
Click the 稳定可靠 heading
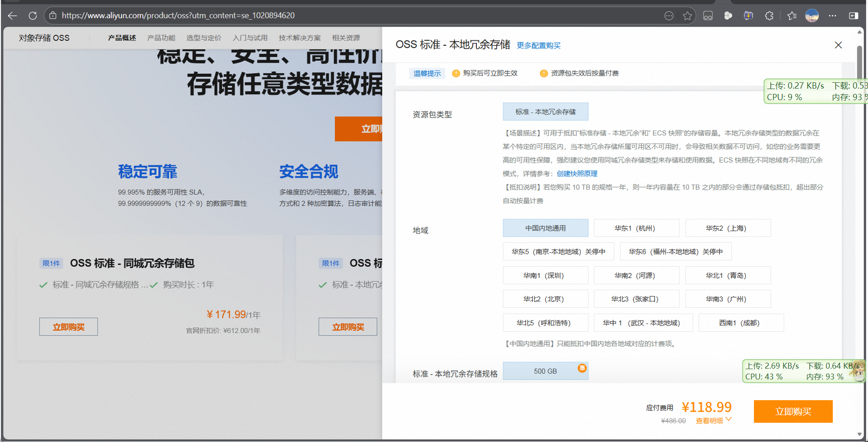[148, 171]
